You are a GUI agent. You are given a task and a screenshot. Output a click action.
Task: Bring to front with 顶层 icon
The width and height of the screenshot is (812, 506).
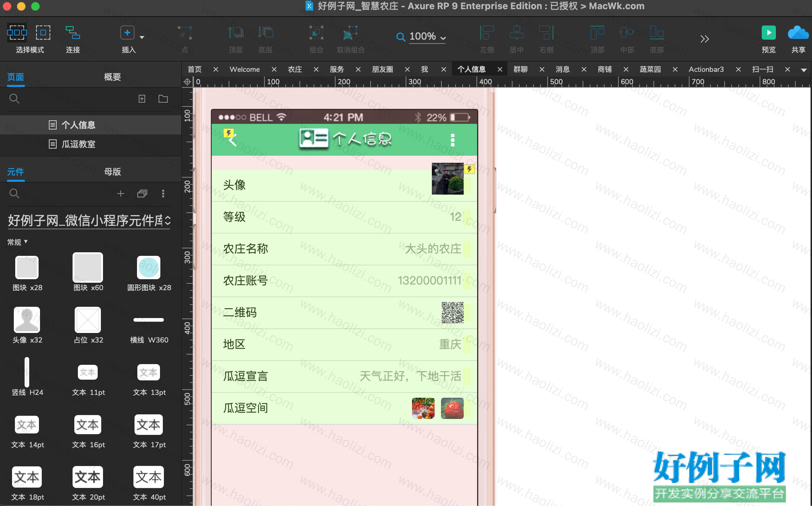click(235, 33)
